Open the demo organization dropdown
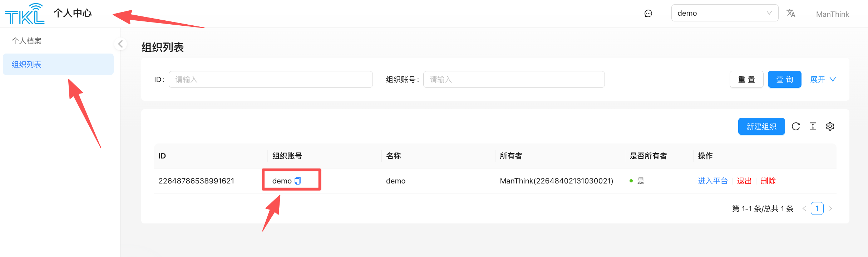This screenshot has width=868, height=257. tap(724, 13)
